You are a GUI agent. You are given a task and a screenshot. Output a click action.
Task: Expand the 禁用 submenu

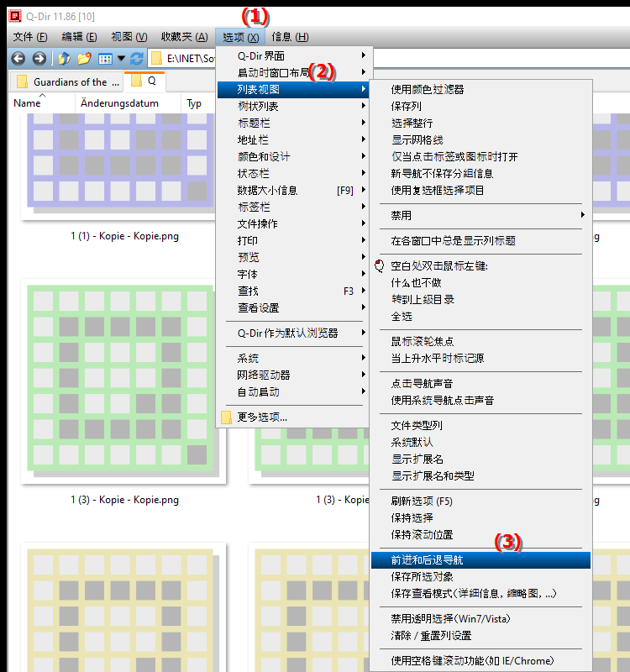pyautogui.click(x=480, y=215)
